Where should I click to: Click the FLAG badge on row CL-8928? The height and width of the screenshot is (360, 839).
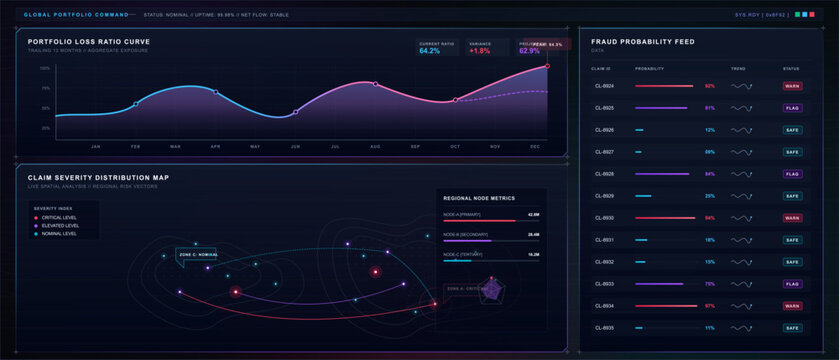pyautogui.click(x=792, y=174)
